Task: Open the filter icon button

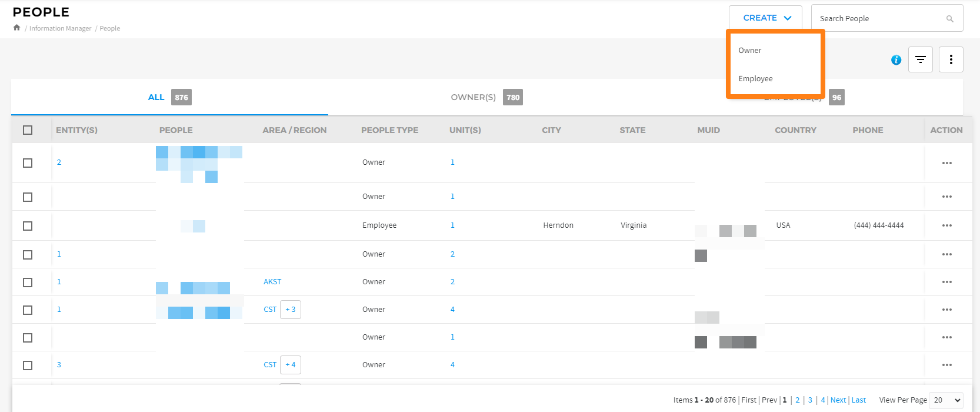Action: (x=921, y=59)
